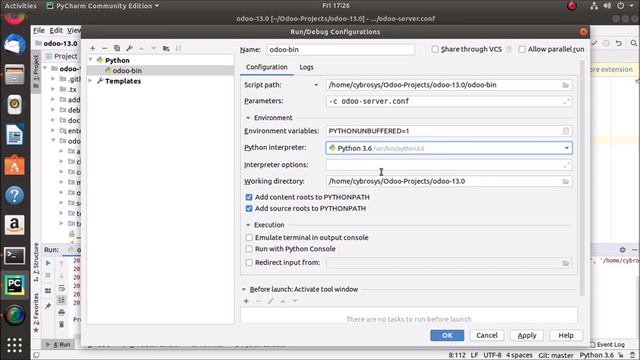This screenshot has height=360, width=640.
Task: Click the sort configurations icon
Action: [178, 48]
